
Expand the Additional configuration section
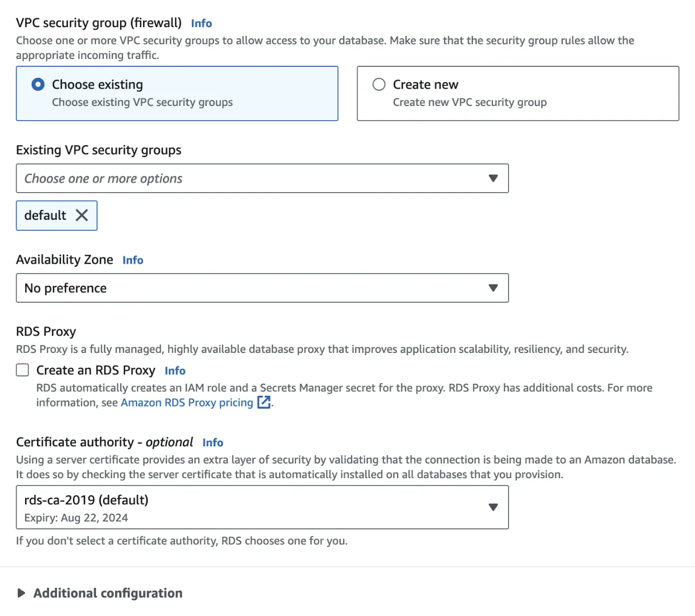click(107, 593)
